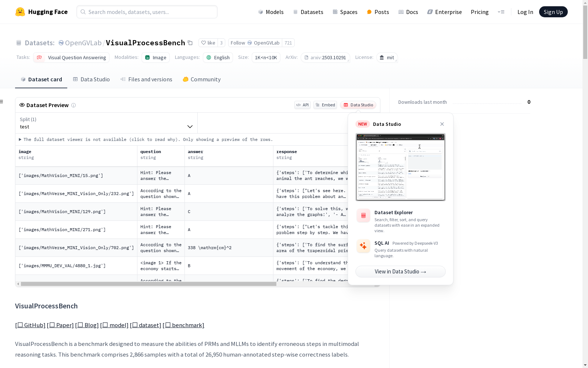Follow the OpenGVLab organization

(255, 43)
